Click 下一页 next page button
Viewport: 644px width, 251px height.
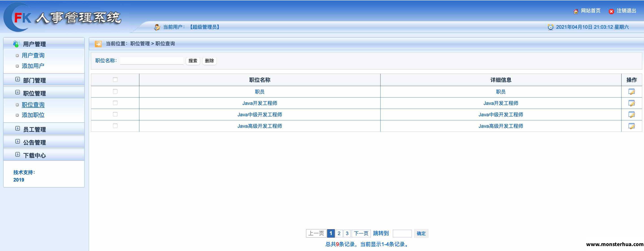point(361,233)
